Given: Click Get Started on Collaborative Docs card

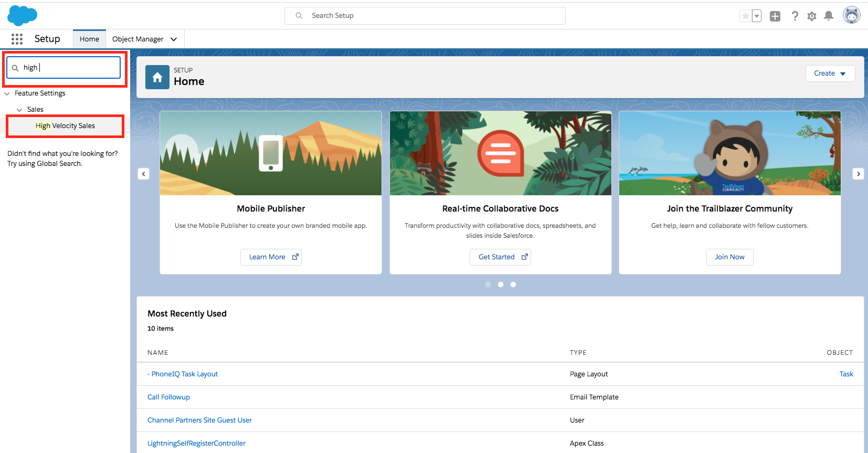Looking at the screenshot, I should tap(500, 257).
